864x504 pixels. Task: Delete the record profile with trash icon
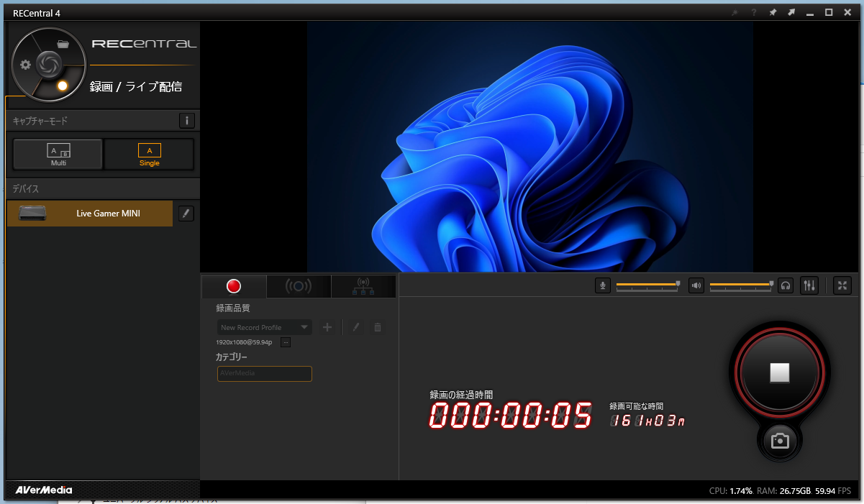378,327
